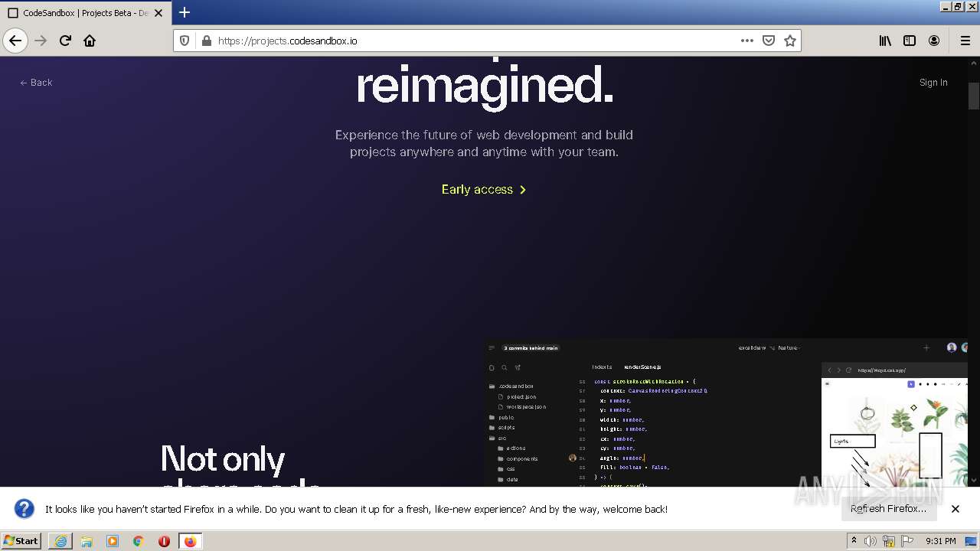
Task: Open the tracking protection shield panel
Action: [x=185, y=41]
